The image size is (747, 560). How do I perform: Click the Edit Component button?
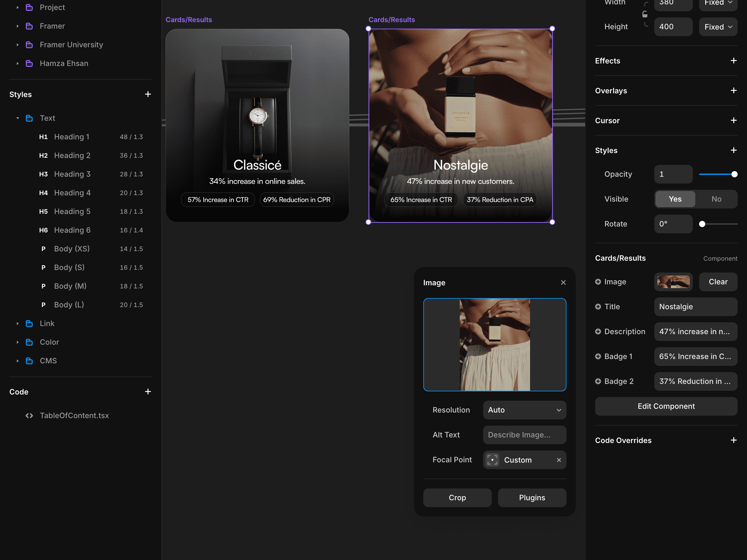666,406
